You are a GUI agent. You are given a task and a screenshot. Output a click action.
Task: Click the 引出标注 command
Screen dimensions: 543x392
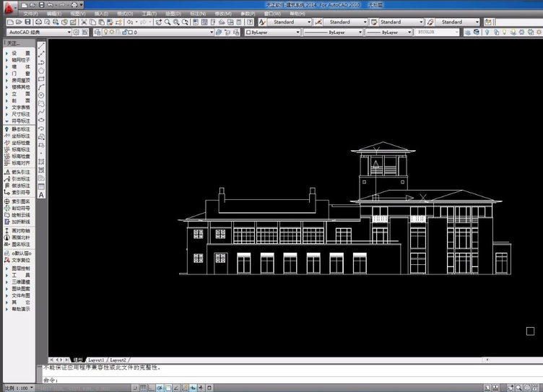pyautogui.click(x=17, y=179)
